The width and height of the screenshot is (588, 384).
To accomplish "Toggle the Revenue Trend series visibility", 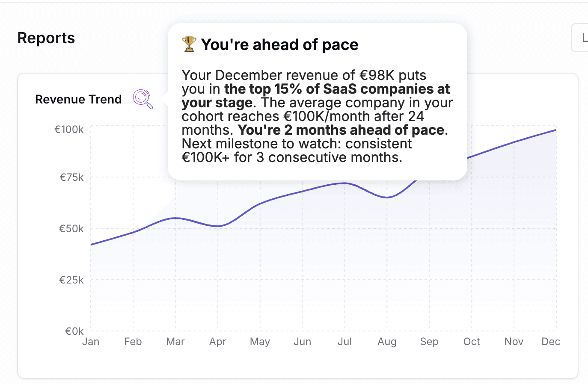I will (x=78, y=99).
